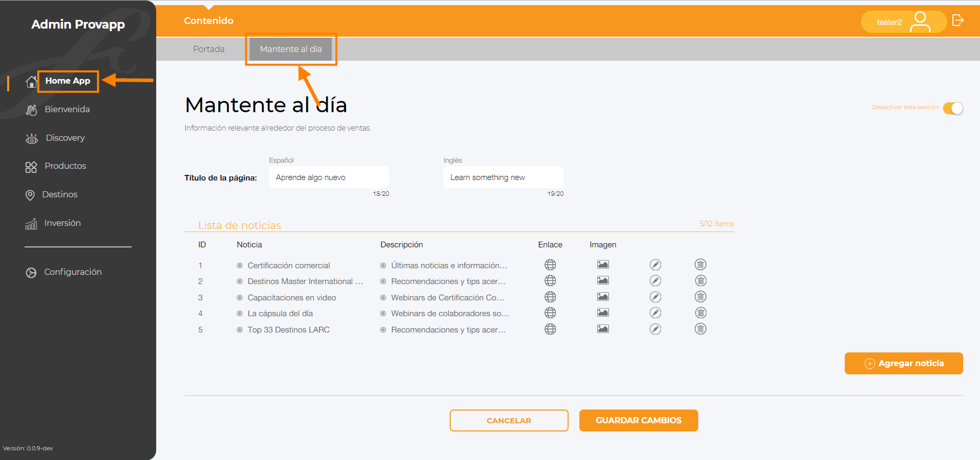Select radio bullet beside Capacitaciones en video
The height and width of the screenshot is (460, 980).
tap(239, 297)
